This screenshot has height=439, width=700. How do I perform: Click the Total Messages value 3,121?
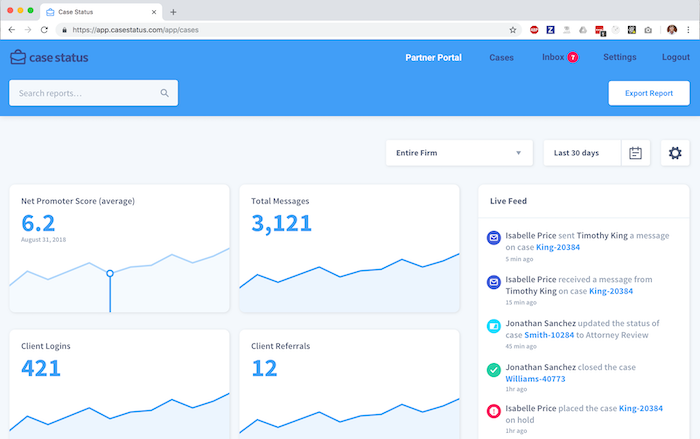click(x=281, y=223)
